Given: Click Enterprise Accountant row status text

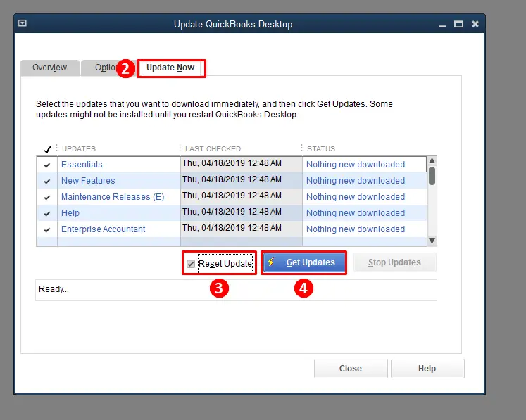Looking at the screenshot, I should click(356, 229).
